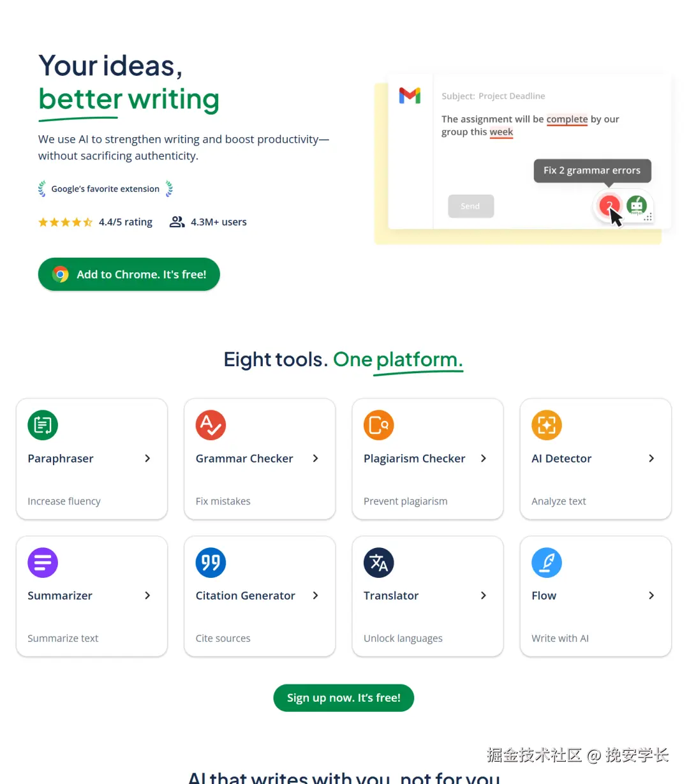Click the red Grammar Checker icon
Viewport: 689px width, 784px height.
tap(211, 425)
